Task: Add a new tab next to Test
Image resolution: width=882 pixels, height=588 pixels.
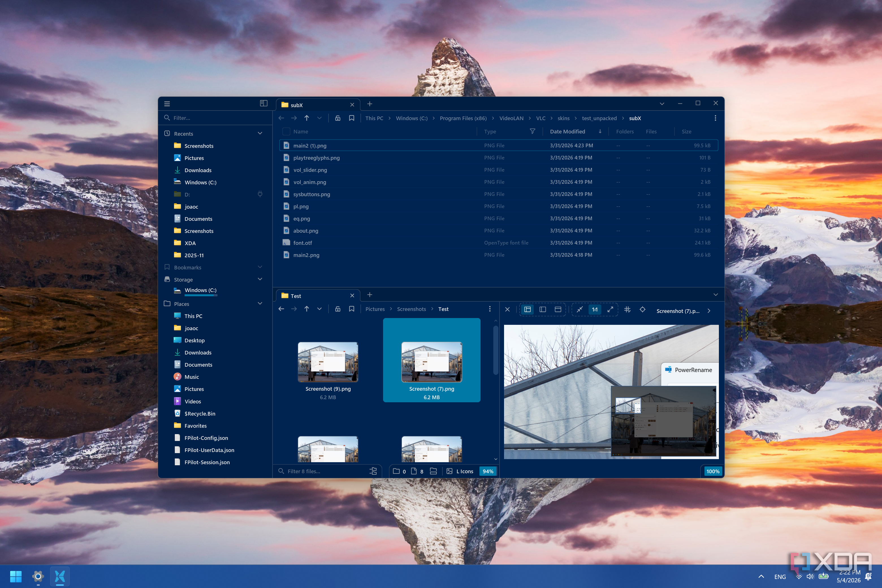Action: pyautogui.click(x=370, y=295)
